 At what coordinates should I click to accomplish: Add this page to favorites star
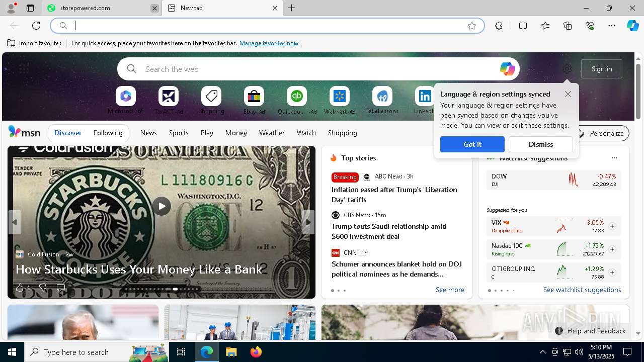point(472,26)
